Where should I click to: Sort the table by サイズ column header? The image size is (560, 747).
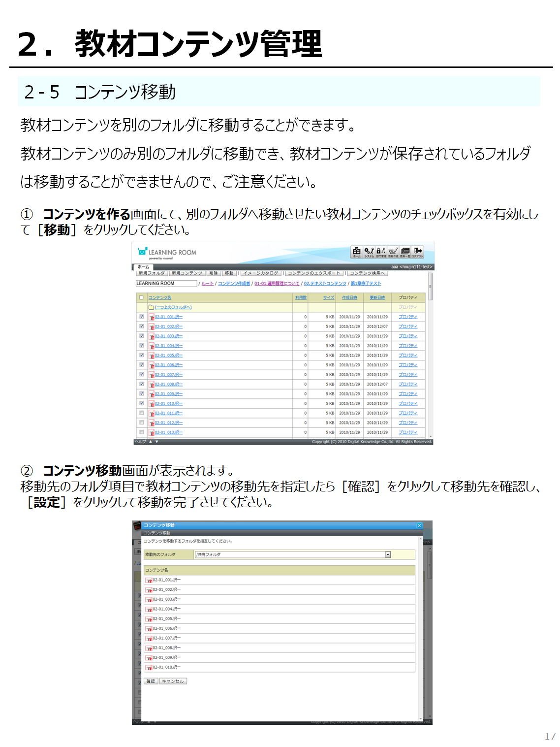click(328, 297)
